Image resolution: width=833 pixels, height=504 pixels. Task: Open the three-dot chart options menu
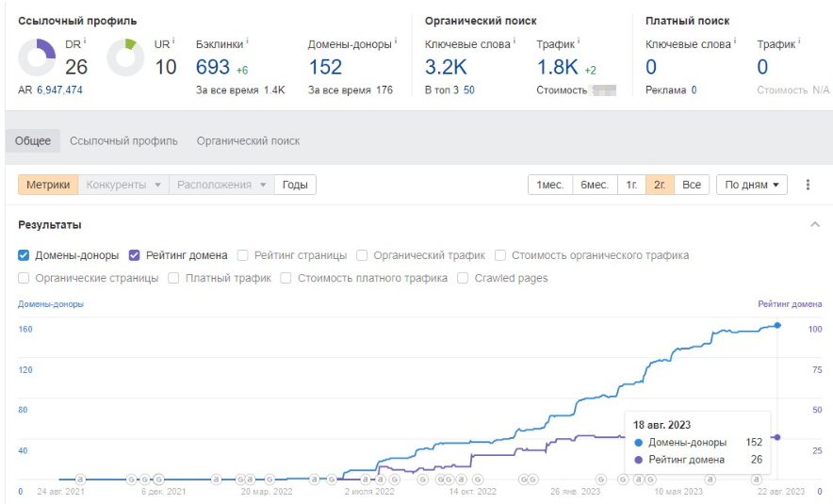click(x=808, y=185)
